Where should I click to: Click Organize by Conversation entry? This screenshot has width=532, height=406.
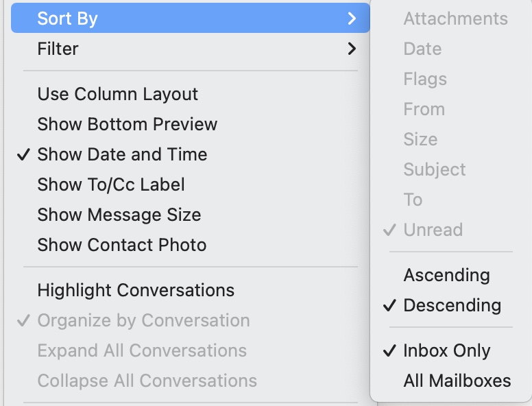pyautogui.click(x=143, y=320)
